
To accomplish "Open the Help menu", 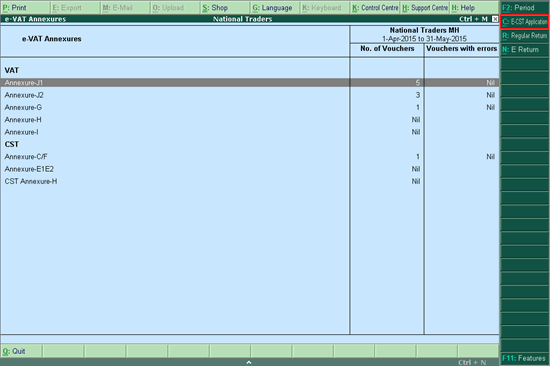I will 474,7.
